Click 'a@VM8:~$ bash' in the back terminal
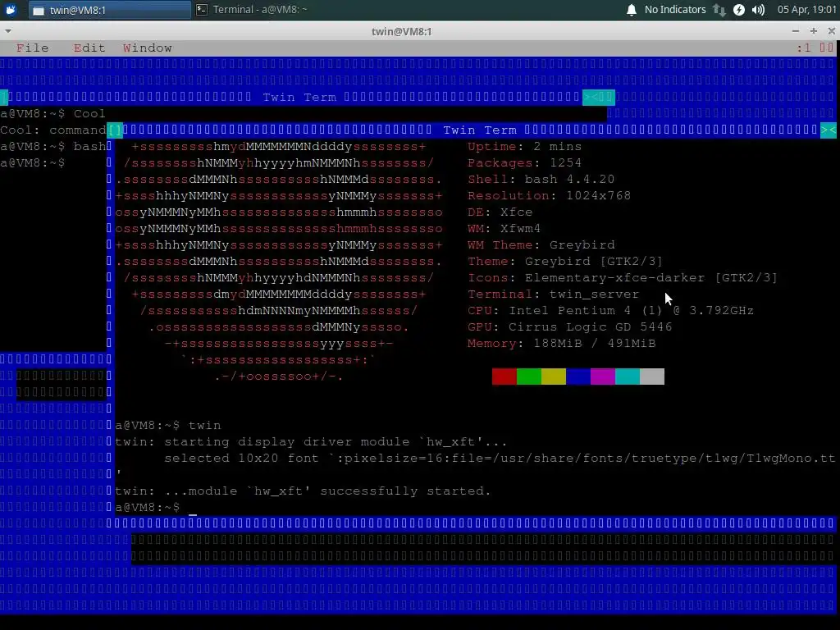This screenshot has width=840, height=630. (53, 147)
